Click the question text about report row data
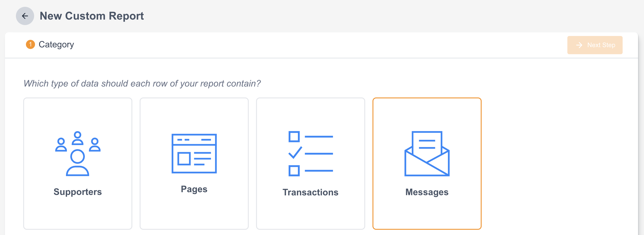 tap(142, 83)
